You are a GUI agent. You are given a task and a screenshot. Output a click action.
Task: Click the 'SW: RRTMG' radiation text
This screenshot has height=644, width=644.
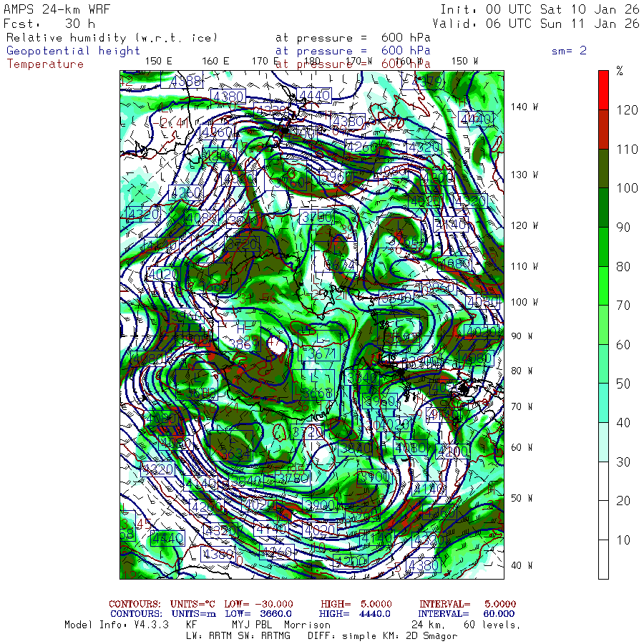coord(264,636)
